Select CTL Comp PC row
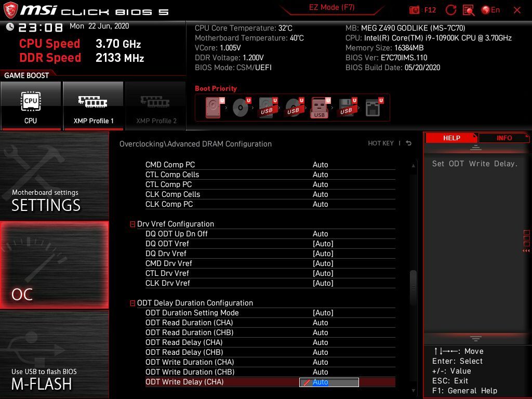The image size is (532, 399). pos(270,184)
